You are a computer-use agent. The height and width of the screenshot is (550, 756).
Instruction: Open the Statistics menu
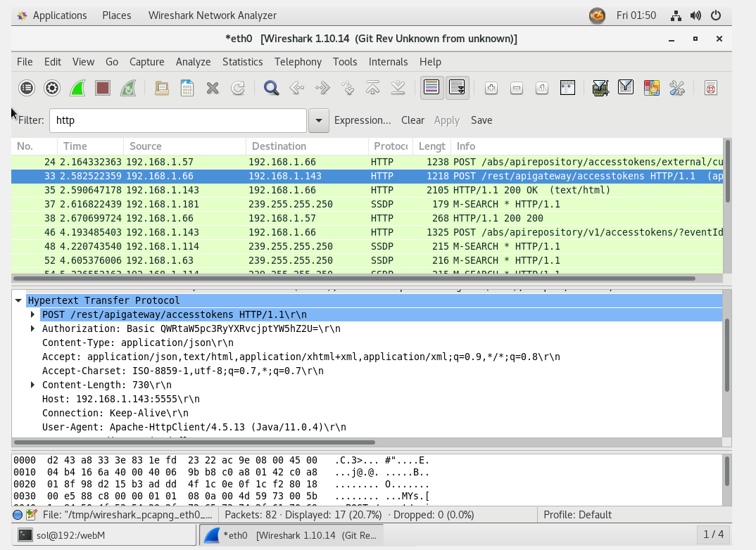pyautogui.click(x=242, y=62)
